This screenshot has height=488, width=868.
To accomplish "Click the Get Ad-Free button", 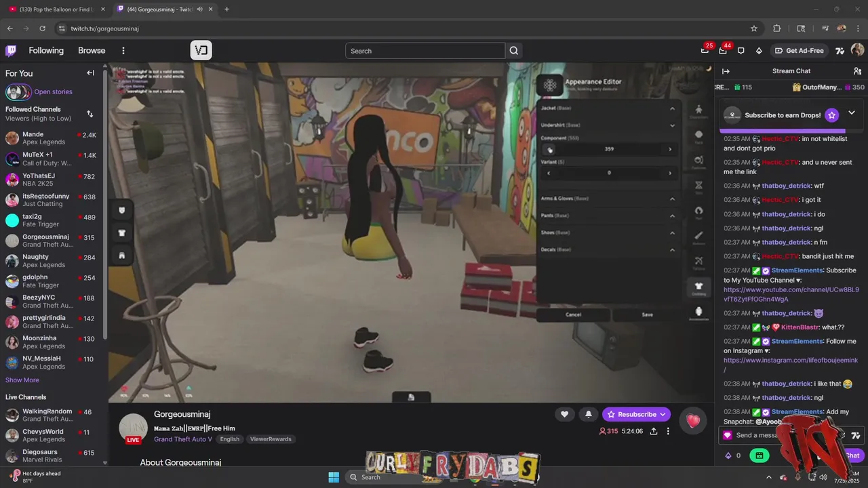I will click(800, 51).
